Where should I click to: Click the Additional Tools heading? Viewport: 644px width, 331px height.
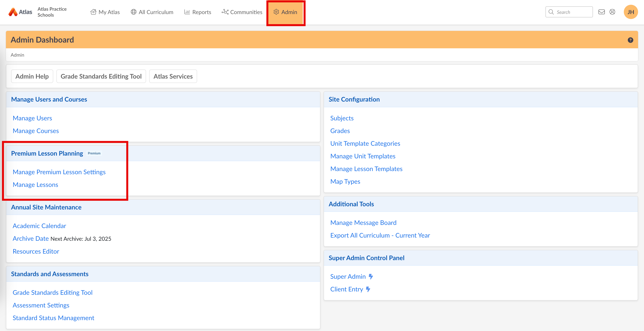click(351, 204)
